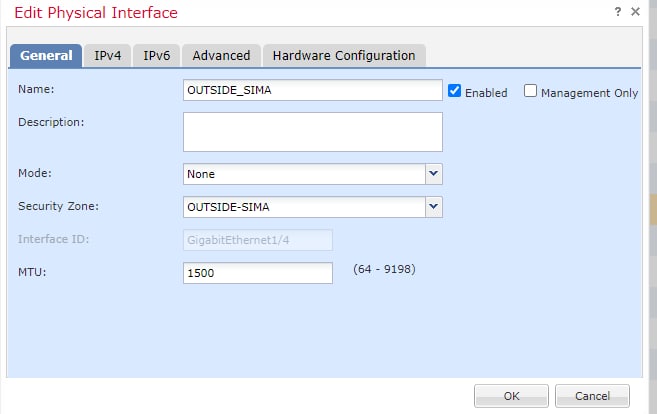Screen dimensions: 657x414
Task: Click the MTU range text (64 - 9198)
Action: (x=384, y=269)
